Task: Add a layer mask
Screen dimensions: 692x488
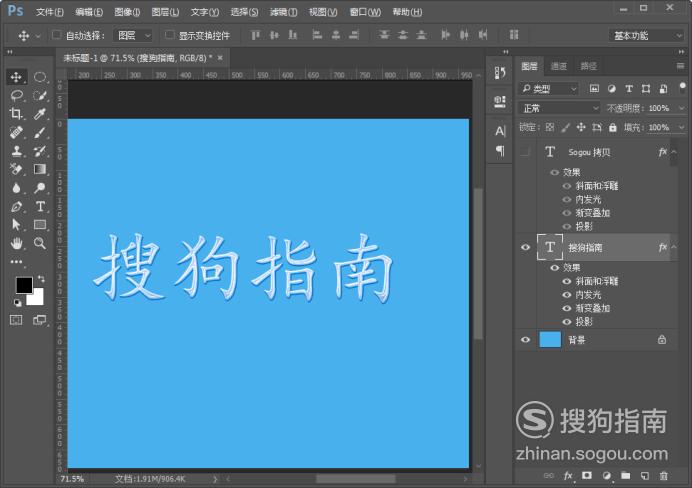Action: [587, 476]
